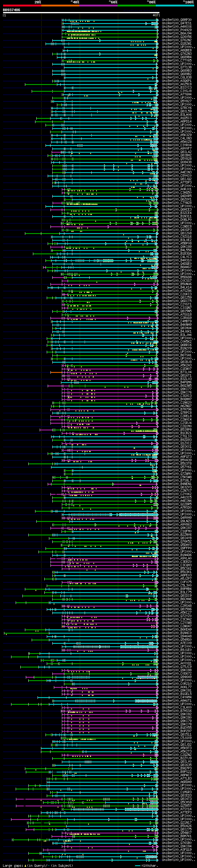Select hit UniRef100_A4HXX6
The width and height of the screenshot is (197, 868).
point(177,26)
